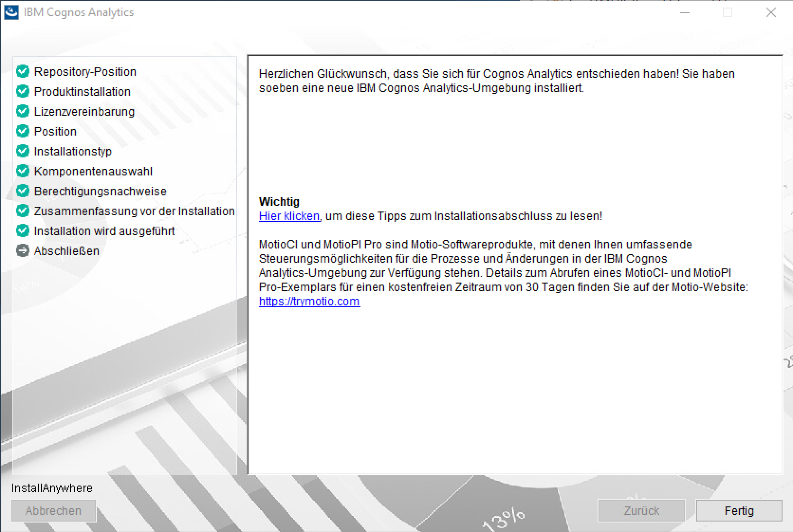Select 'Installation wird ausgeführt' step label

104,231
